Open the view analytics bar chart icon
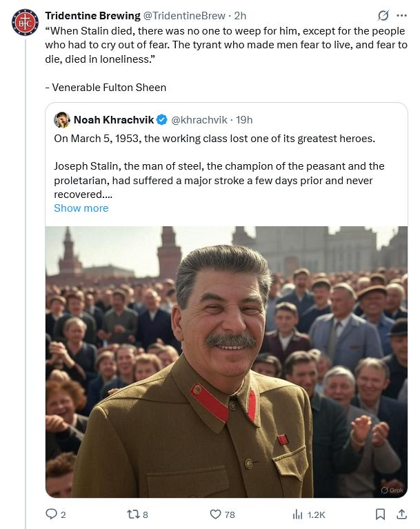Screen dimensions: 420x529 click(298, 514)
